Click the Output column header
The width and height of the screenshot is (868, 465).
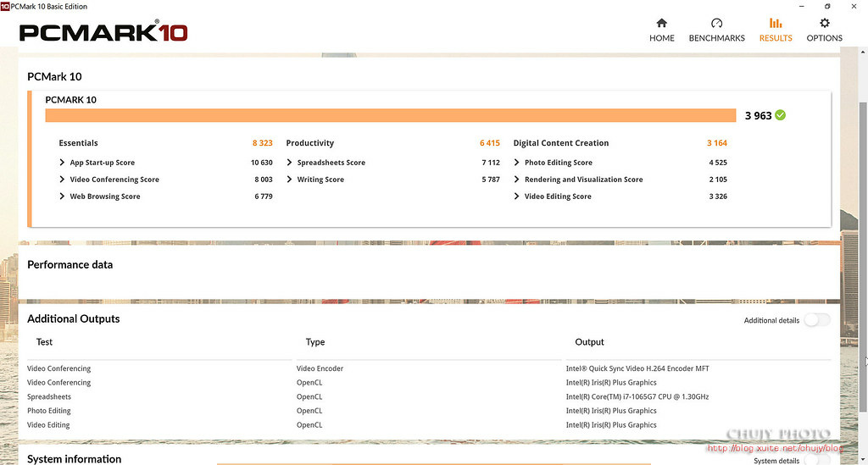click(x=589, y=342)
